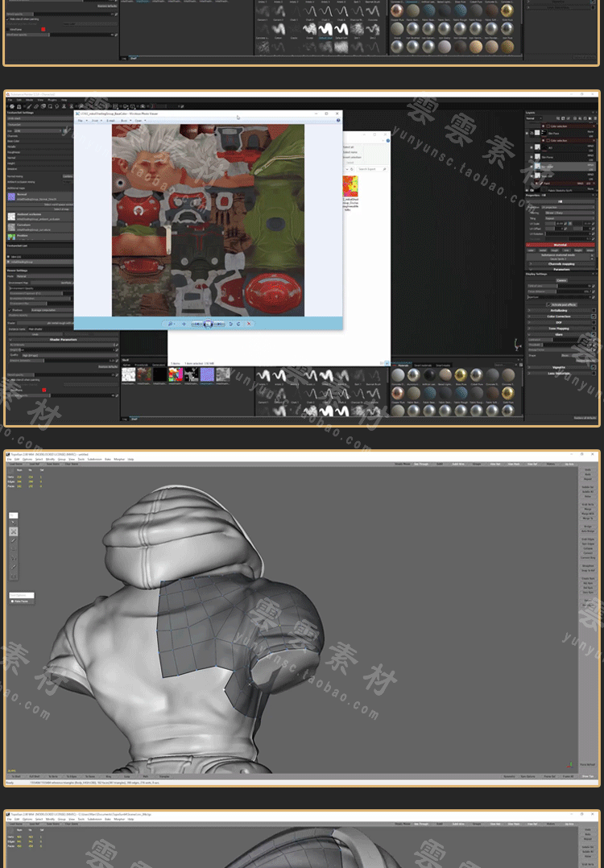
Task: Rotate image clockwise in Photo Viewer
Action: pyautogui.click(x=238, y=324)
